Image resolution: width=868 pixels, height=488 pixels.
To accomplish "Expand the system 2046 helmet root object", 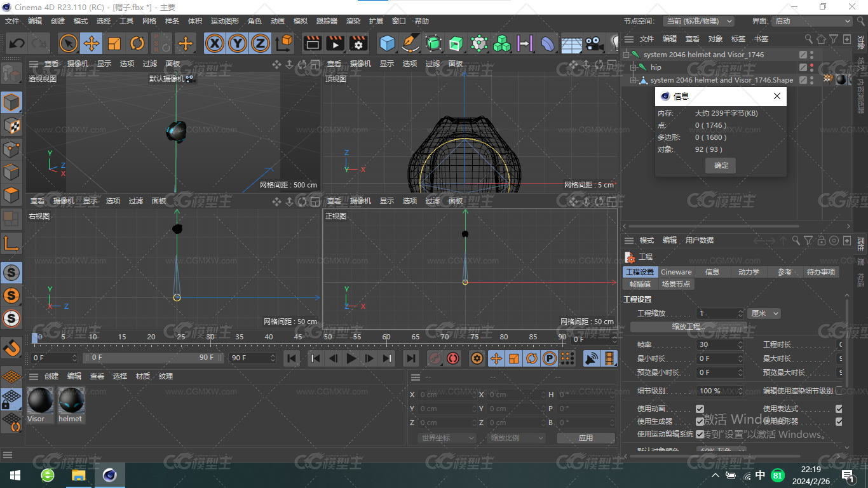I will click(x=626, y=55).
